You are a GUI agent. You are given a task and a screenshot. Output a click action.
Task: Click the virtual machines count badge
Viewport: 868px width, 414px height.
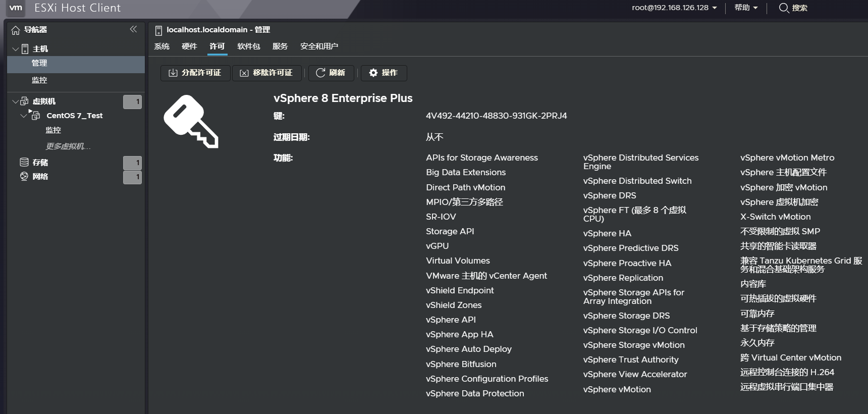click(x=132, y=102)
